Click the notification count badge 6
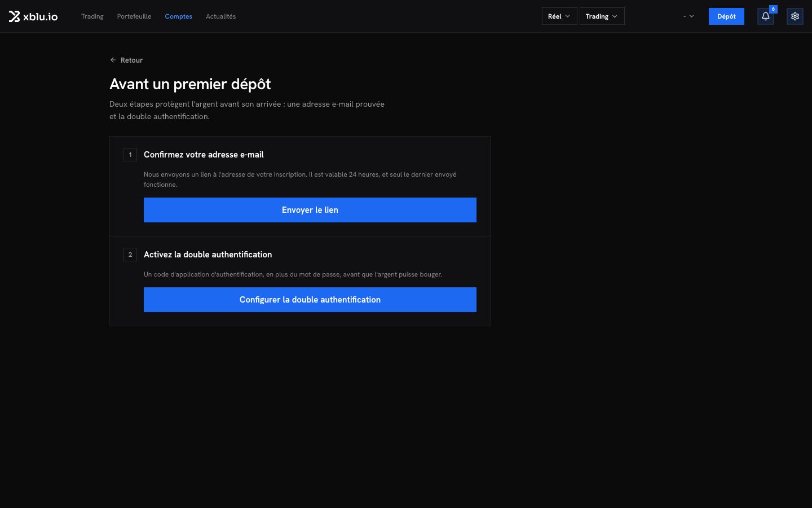 773,9
